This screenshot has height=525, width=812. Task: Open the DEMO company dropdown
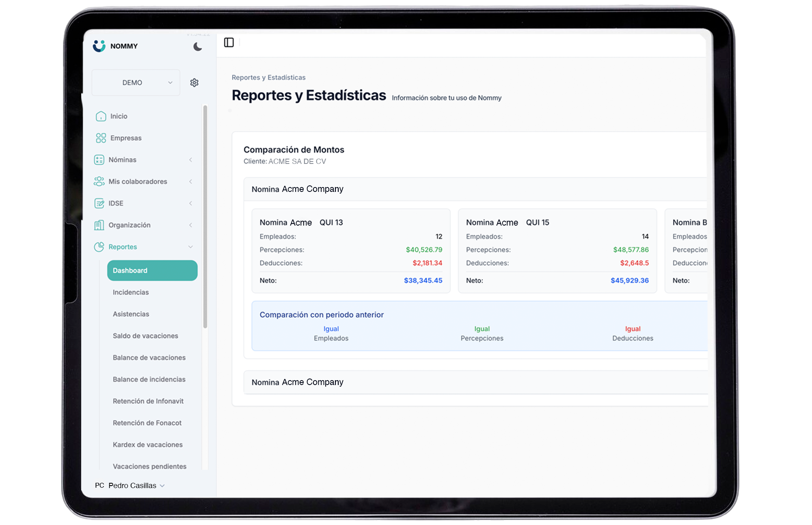pyautogui.click(x=136, y=83)
